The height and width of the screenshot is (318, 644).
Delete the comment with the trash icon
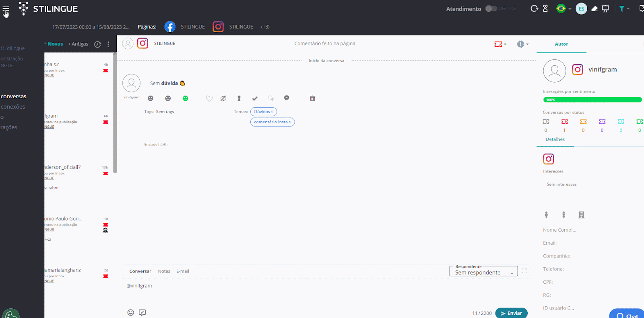click(312, 98)
